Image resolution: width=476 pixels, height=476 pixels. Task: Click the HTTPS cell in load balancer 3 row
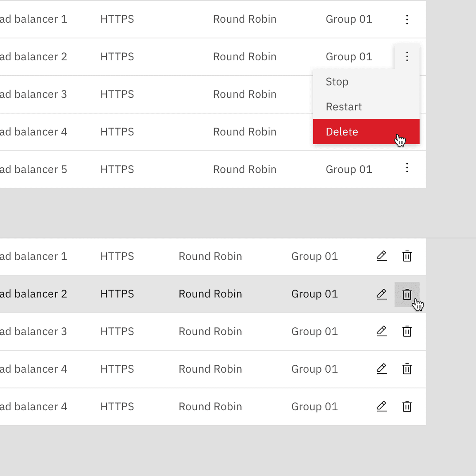coord(117,94)
